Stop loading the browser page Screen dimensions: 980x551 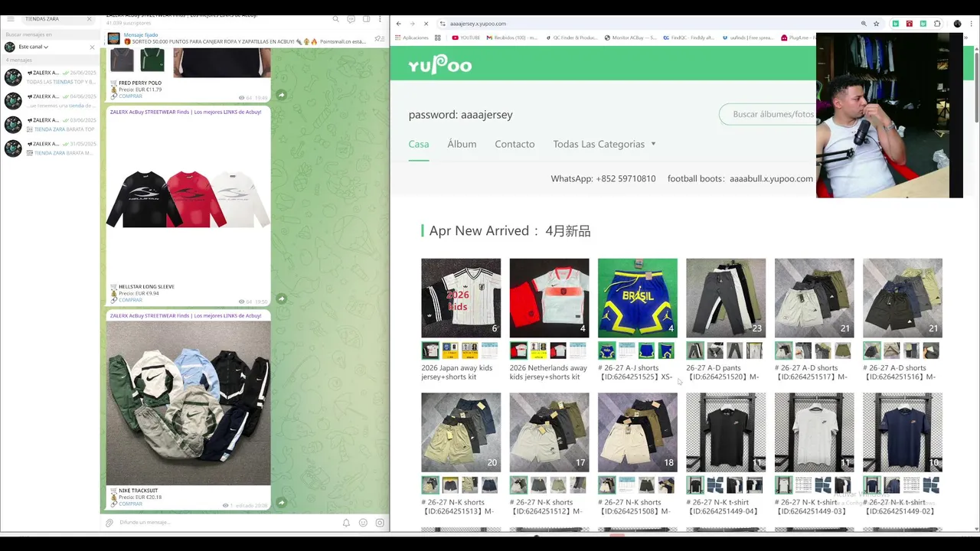[x=426, y=24]
